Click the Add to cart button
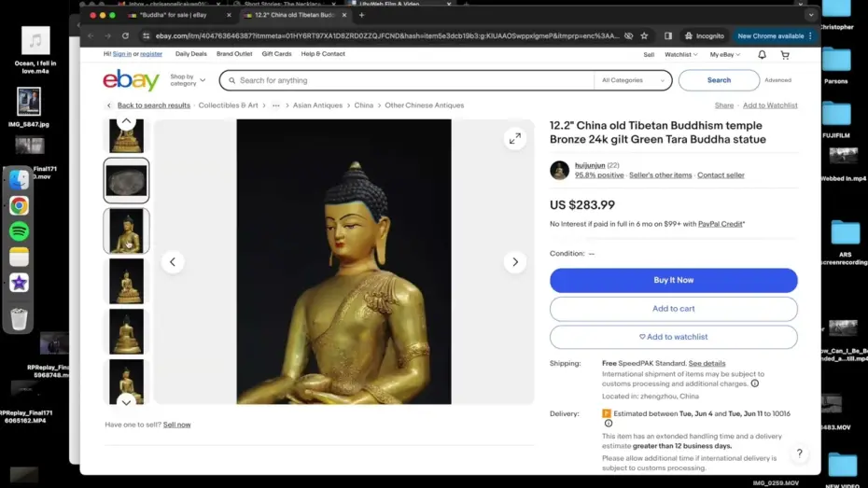868x488 pixels. [673, 309]
